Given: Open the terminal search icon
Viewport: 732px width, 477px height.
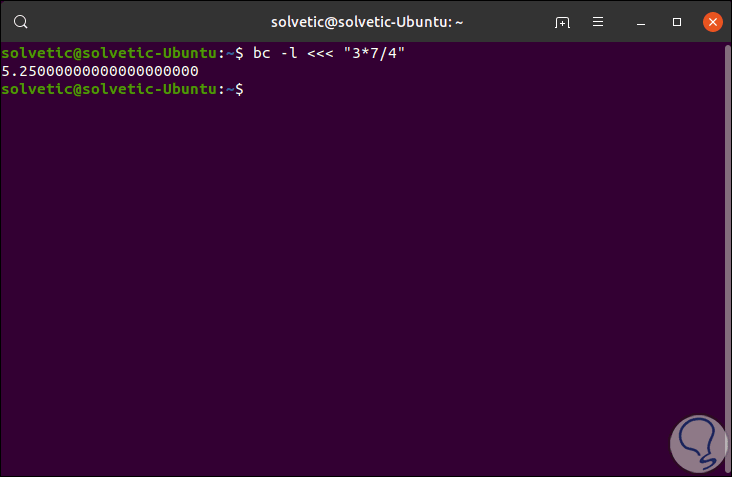Looking at the screenshot, I should coord(21,22).
